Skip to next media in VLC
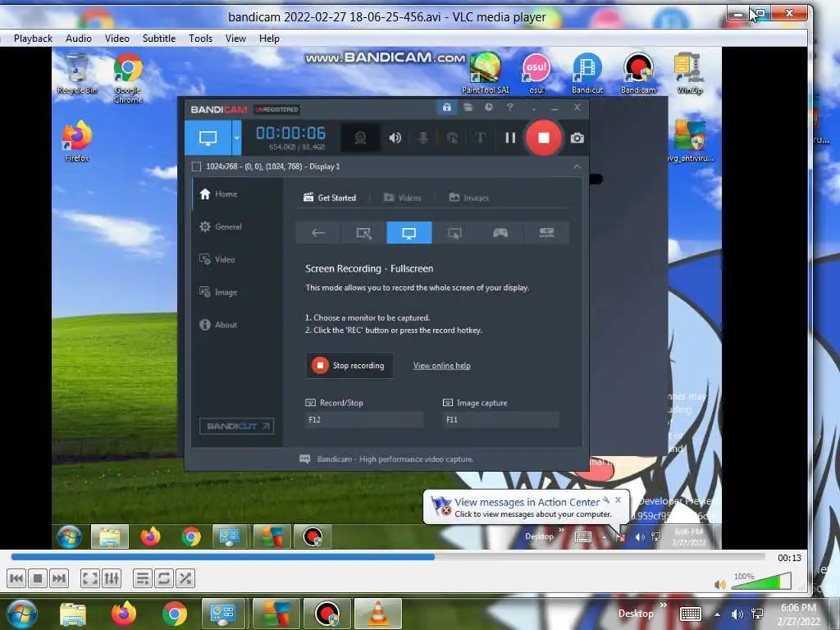The height and width of the screenshot is (630, 840). pyautogui.click(x=58, y=578)
